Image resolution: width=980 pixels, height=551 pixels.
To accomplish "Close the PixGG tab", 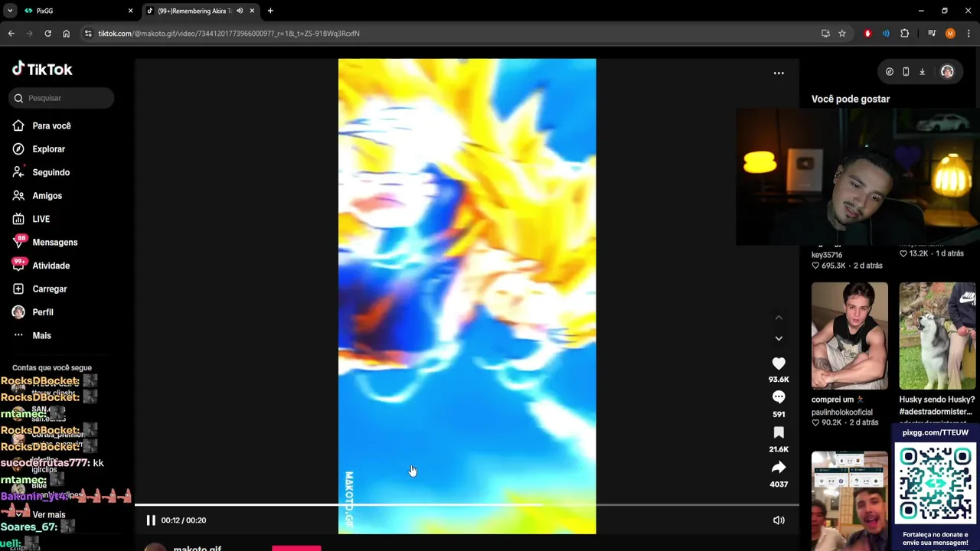I will tap(130, 11).
